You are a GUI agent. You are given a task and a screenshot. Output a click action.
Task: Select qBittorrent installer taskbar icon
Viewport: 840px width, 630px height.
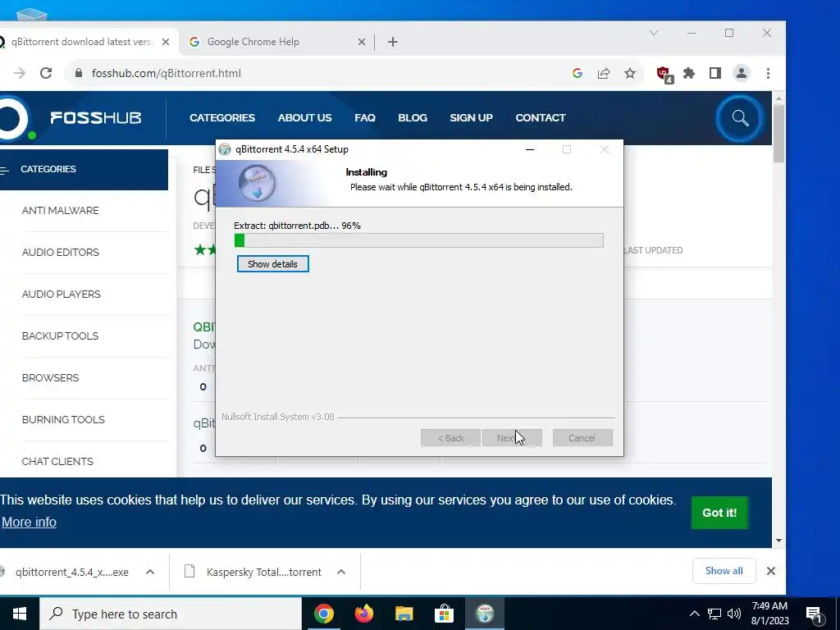coord(484,614)
